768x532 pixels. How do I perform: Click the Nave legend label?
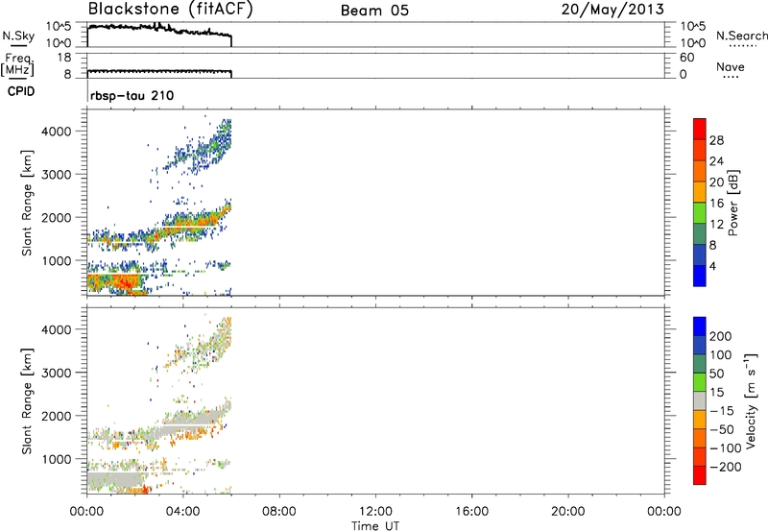point(731,66)
